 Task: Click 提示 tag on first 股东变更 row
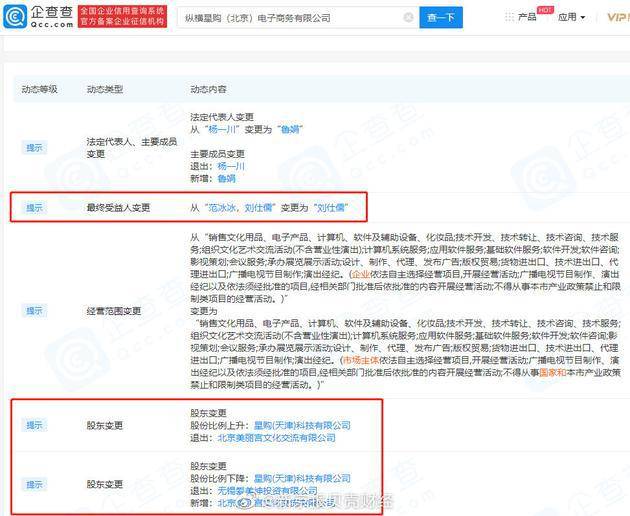tap(34, 425)
